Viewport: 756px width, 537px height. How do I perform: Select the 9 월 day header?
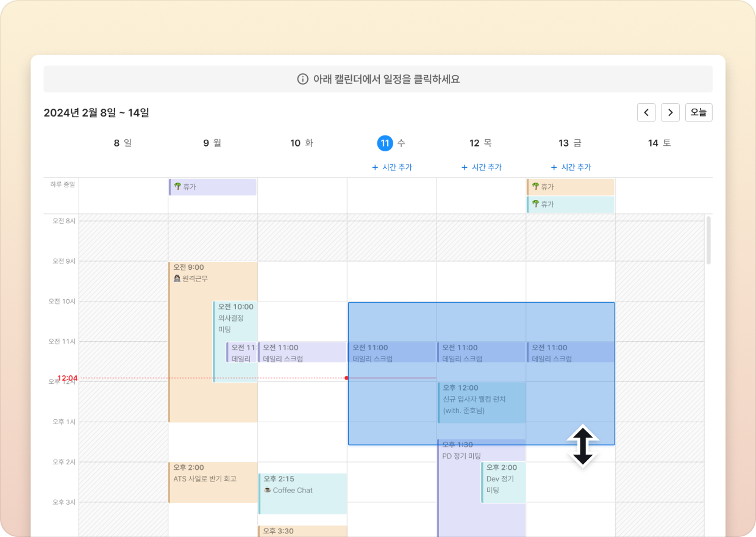[212, 143]
